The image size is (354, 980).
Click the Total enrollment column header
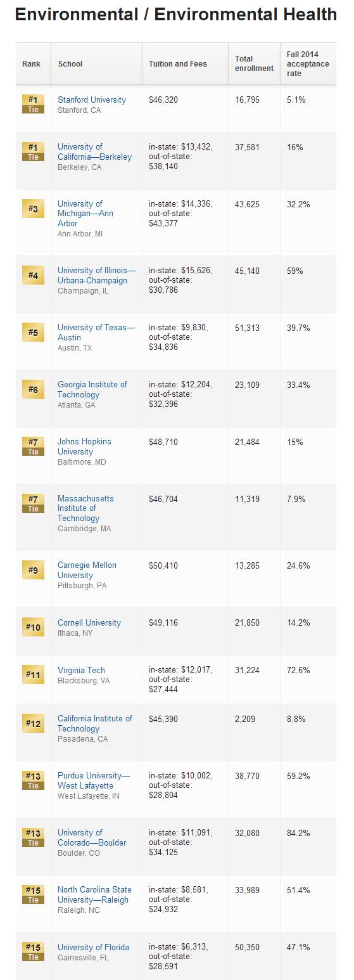click(x=254, y=63)
